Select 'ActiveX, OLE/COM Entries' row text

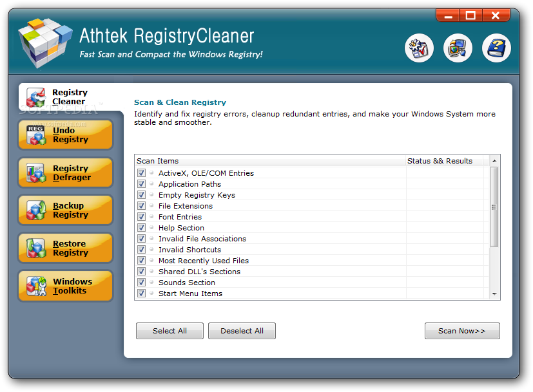(206, 173)
